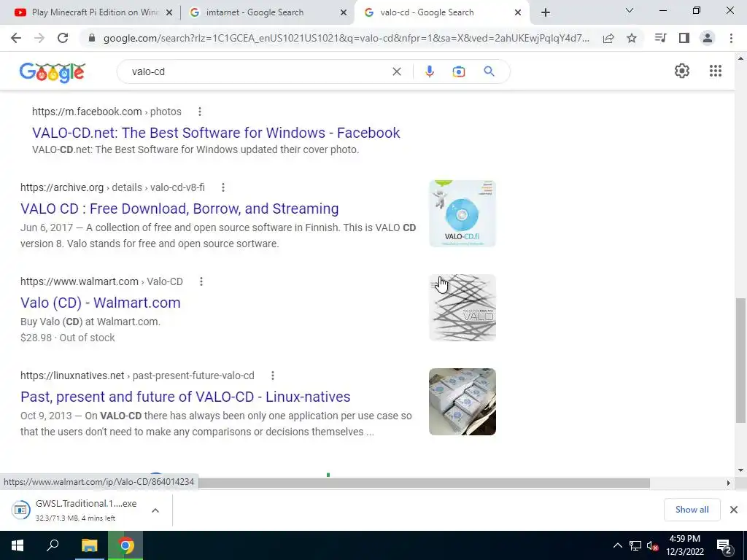
Task: Open network status tray icon
Action: coord(635,545)
